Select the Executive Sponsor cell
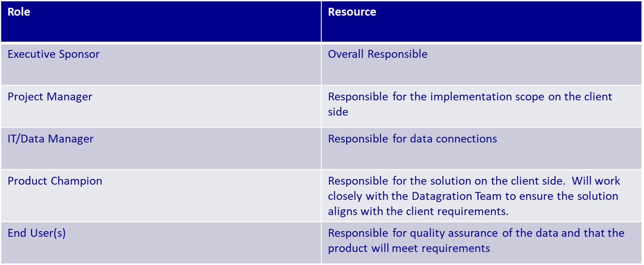This screenshot has width=644, height=265. click(161, 64)
